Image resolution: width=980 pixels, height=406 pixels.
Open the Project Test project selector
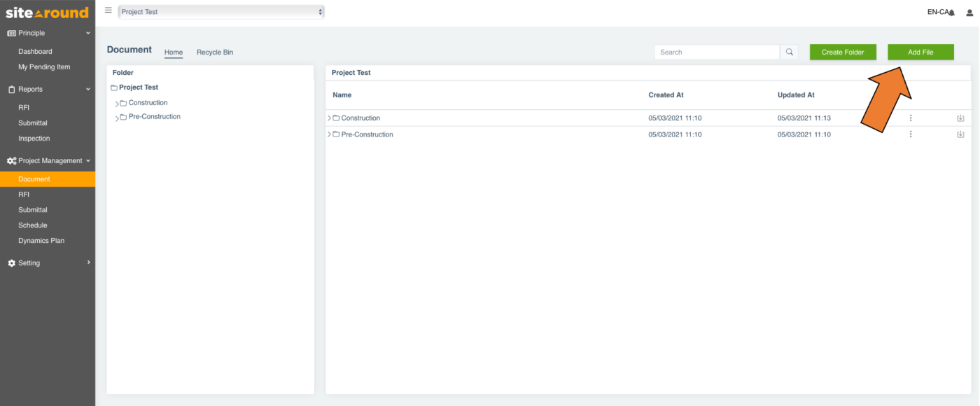click(x=220, y=11)
